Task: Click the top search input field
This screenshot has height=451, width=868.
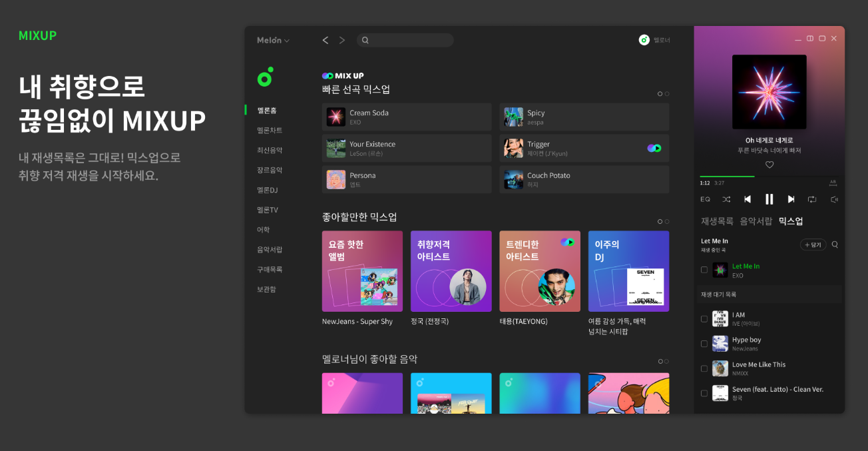Action: (405, 40)
